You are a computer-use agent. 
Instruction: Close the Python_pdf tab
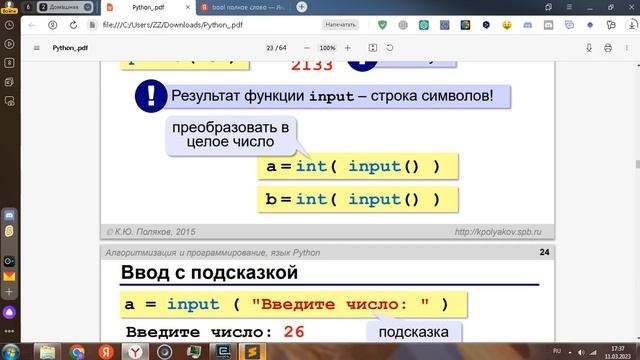[188, 7]
